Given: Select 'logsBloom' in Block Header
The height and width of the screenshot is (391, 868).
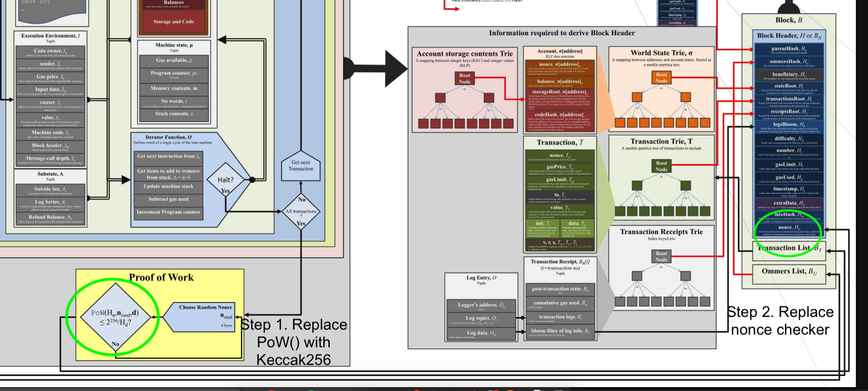Looking at the screenshot, I should 789,127.
